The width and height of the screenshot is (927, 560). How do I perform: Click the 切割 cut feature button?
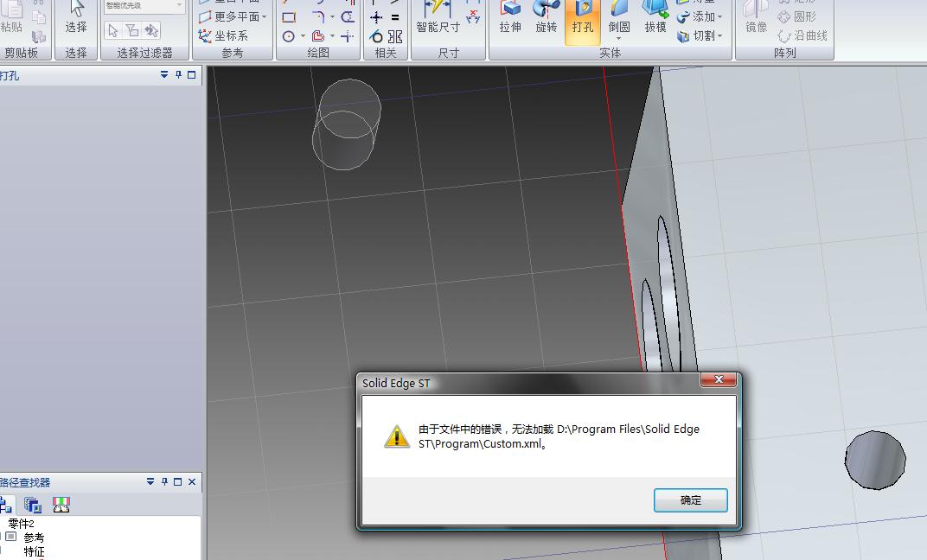(x=696, y=36)
